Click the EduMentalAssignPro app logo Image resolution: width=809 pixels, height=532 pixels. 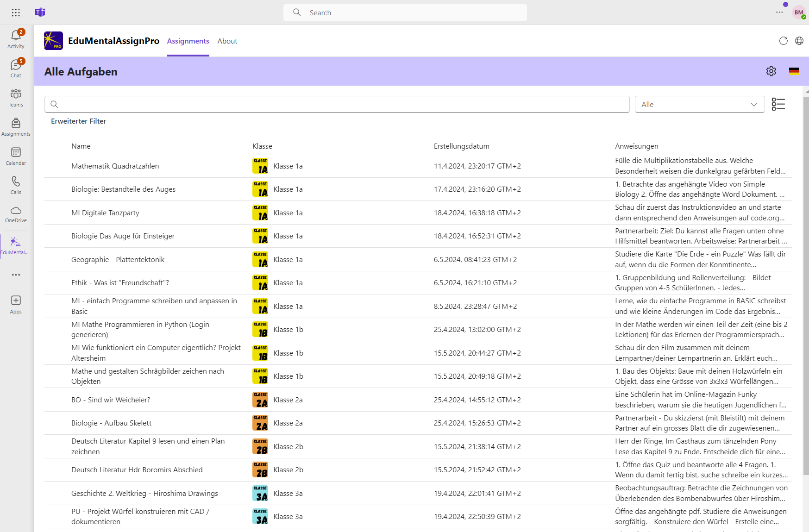point(53,41)
